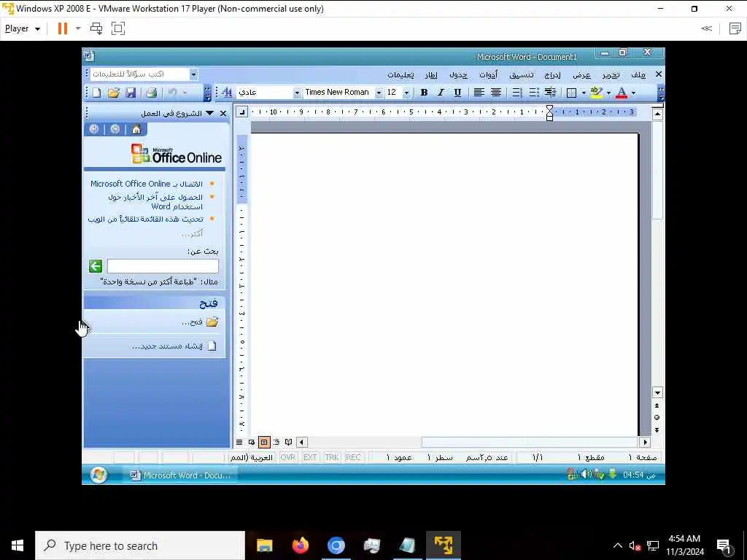Open the تحرير (Edit) menu
The image size is (747, 560).
coord(611,75)
